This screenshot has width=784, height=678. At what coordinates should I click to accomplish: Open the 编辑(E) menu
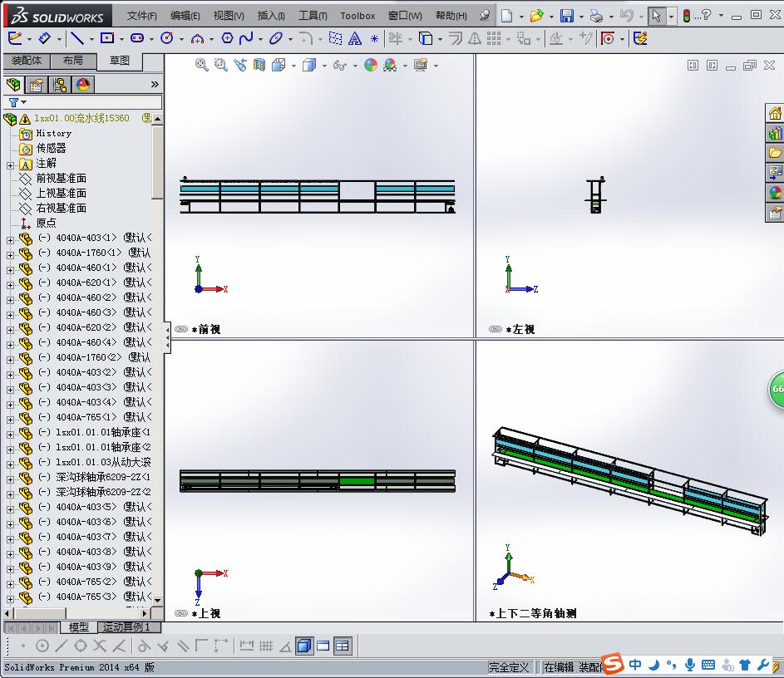185,16
